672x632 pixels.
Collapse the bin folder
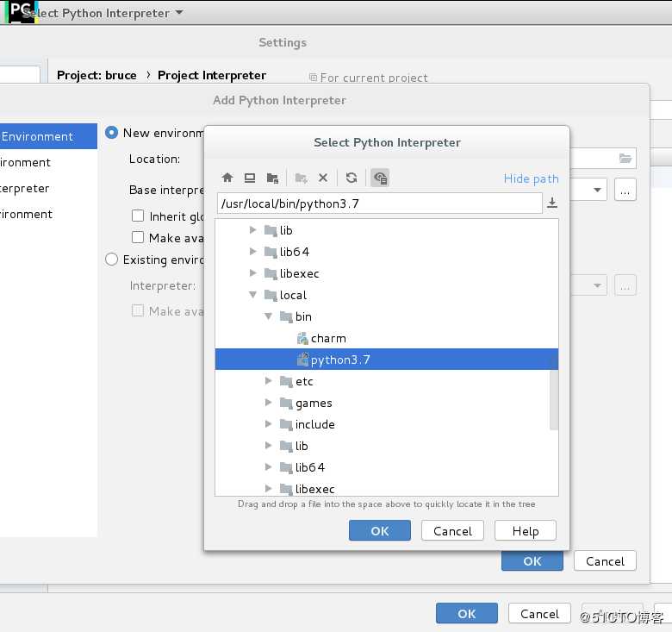tap(268, 316)
